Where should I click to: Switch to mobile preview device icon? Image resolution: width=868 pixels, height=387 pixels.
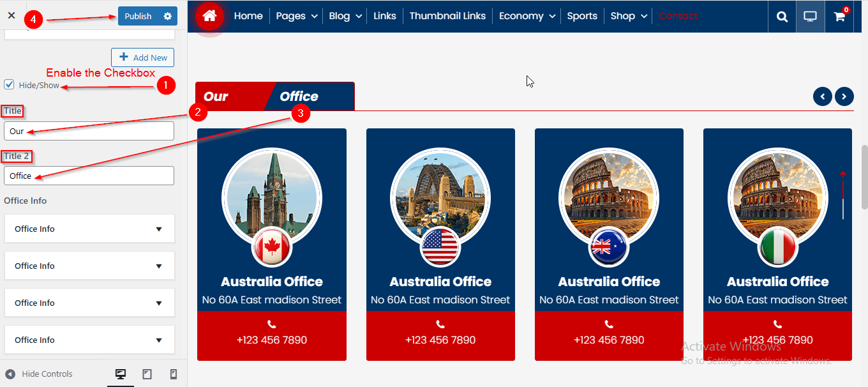tap(173, 374)
